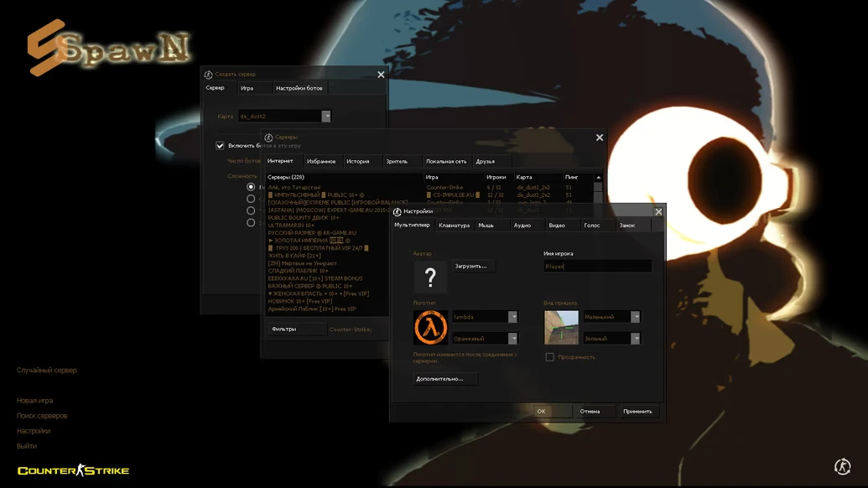Open the de_dust2 map dropdown
Image resolution: width=868 pixels, height=488 pixels.
point(326,117)
